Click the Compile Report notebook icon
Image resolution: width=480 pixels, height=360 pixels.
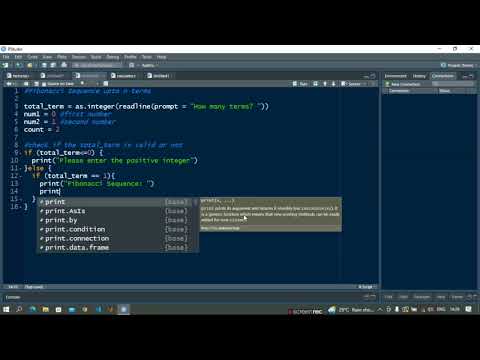[x=106, y=84]
